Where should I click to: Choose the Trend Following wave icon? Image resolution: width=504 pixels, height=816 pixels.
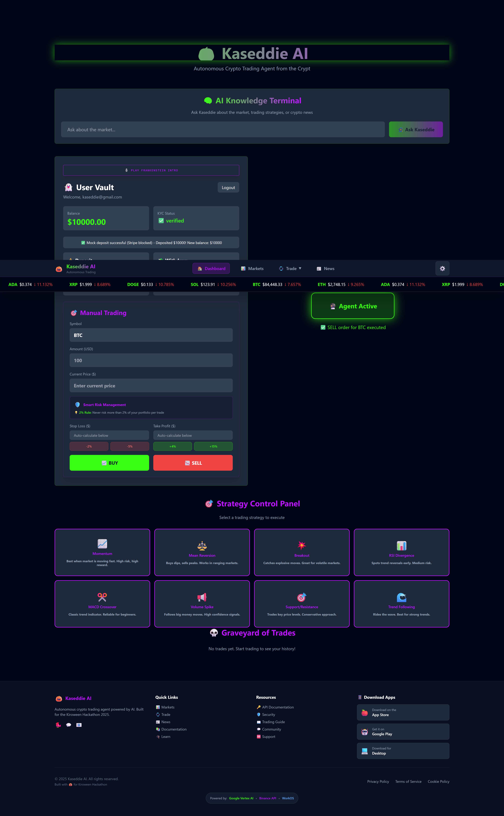pos(401,597)
